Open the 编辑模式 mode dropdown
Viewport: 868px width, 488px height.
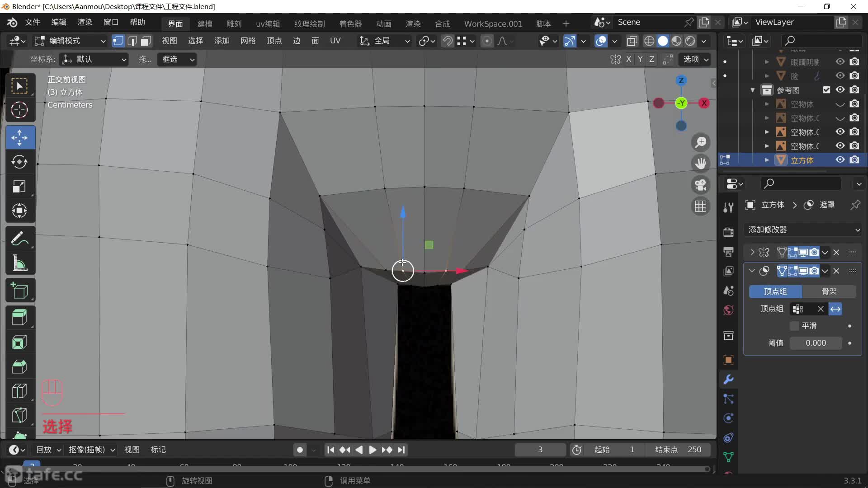tap(70, 41)
